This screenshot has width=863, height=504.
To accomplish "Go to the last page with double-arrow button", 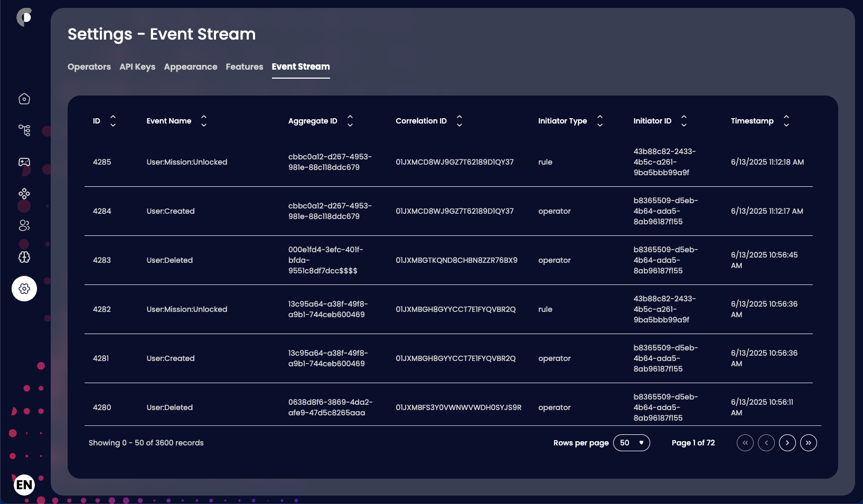I will (x=808, y=443).
